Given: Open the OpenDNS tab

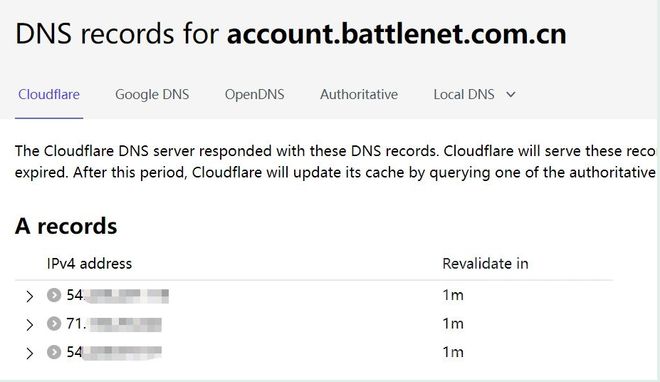Looking at the screenshot, I should click(254, 94).
